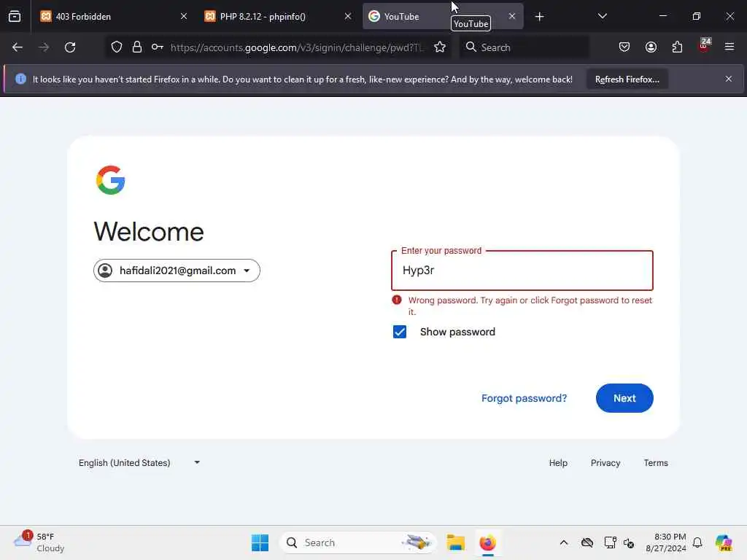Screen dimensions: 747x560
Task: Open the Terms link
Action: point(656,463)
